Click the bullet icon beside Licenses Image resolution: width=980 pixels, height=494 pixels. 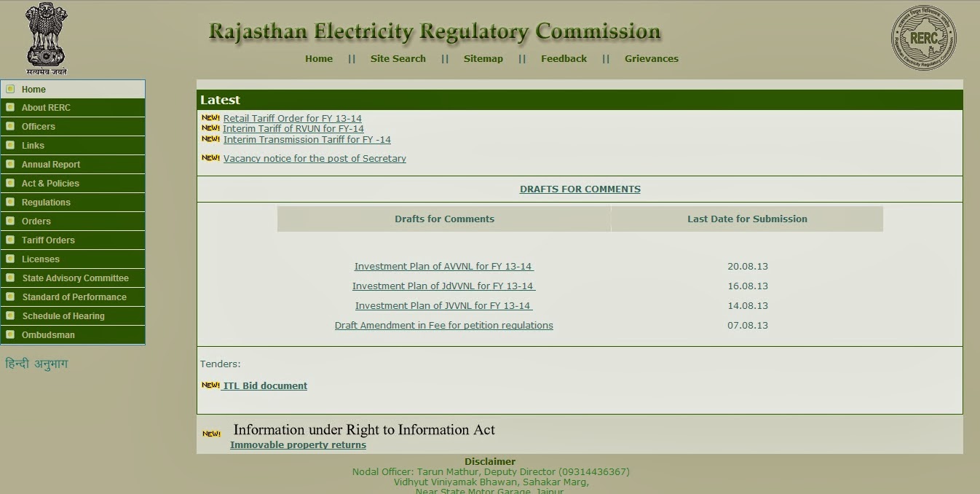click(x=10, y=259)
